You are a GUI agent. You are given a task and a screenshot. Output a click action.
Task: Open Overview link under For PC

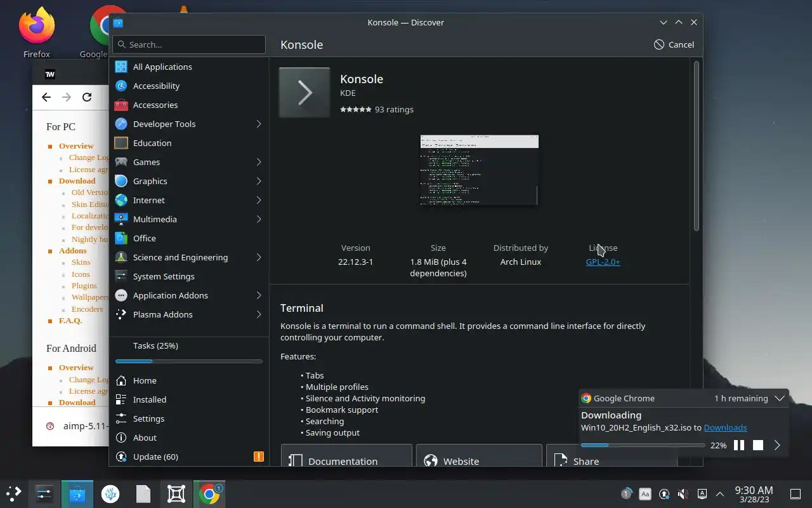tap(76, 145)
